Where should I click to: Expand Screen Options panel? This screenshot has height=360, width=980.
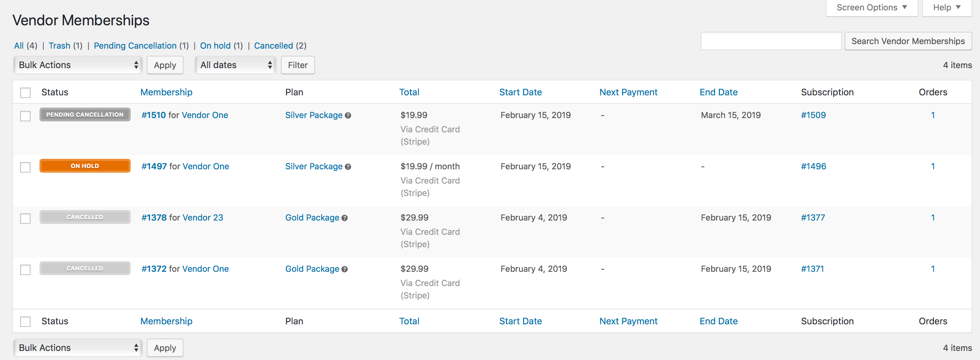pyautogui.click(x=872, y=7)
